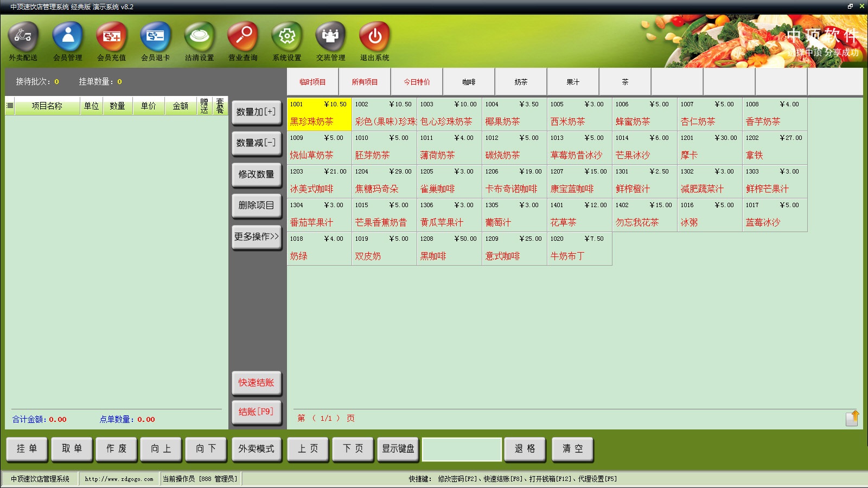Open 沽清设置 plate icon
The image size is (868, 488).
[x=199, y=37]
